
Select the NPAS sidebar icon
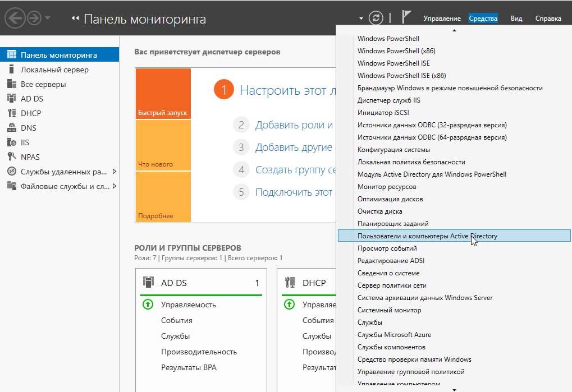pyautogui.click(x=11, y=157)
